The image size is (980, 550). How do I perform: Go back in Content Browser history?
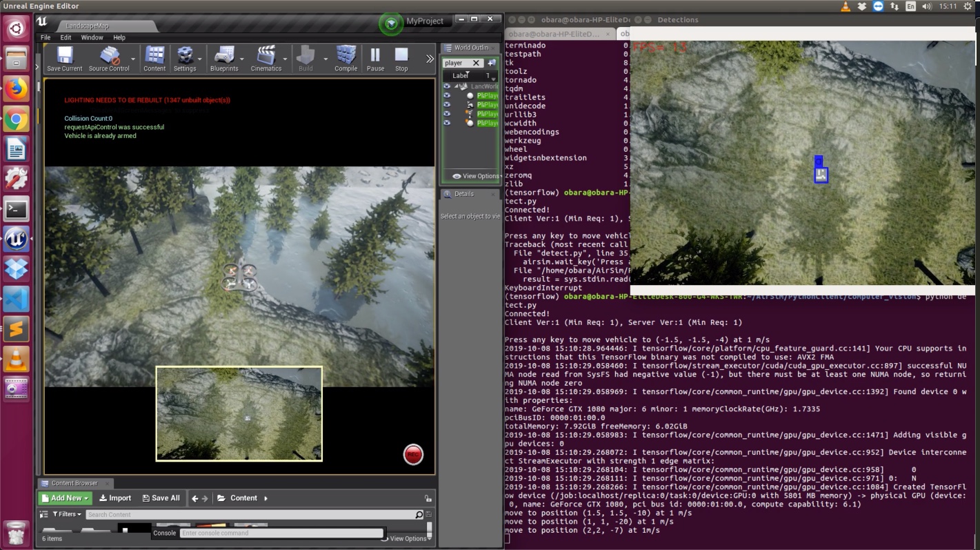pos(195,498)
